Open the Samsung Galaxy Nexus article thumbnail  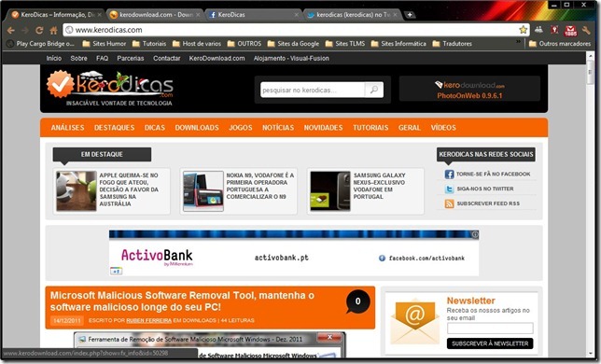(330, 190)
